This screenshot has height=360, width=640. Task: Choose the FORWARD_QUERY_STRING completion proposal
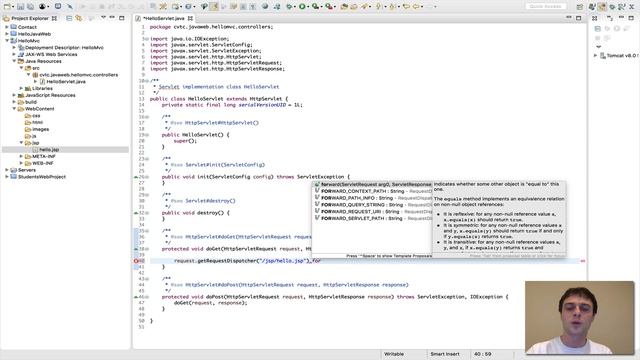point(372,205)
